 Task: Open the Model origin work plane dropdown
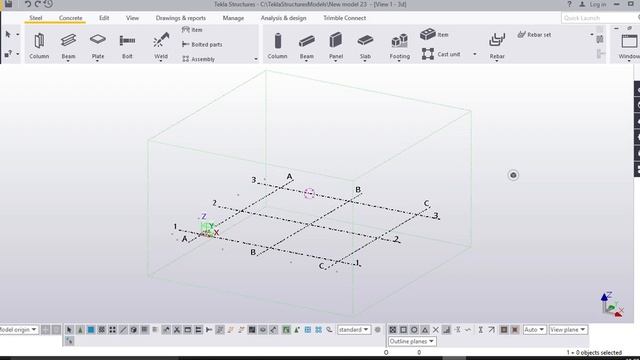click(x=18, y=329)
